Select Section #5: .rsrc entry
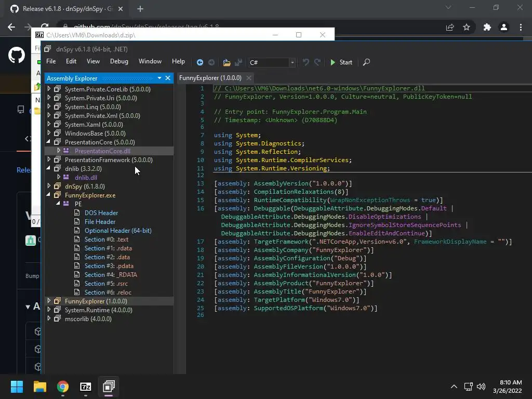This screenshot has width=532, height=399. pyautogui.click(x=106, y=283)
